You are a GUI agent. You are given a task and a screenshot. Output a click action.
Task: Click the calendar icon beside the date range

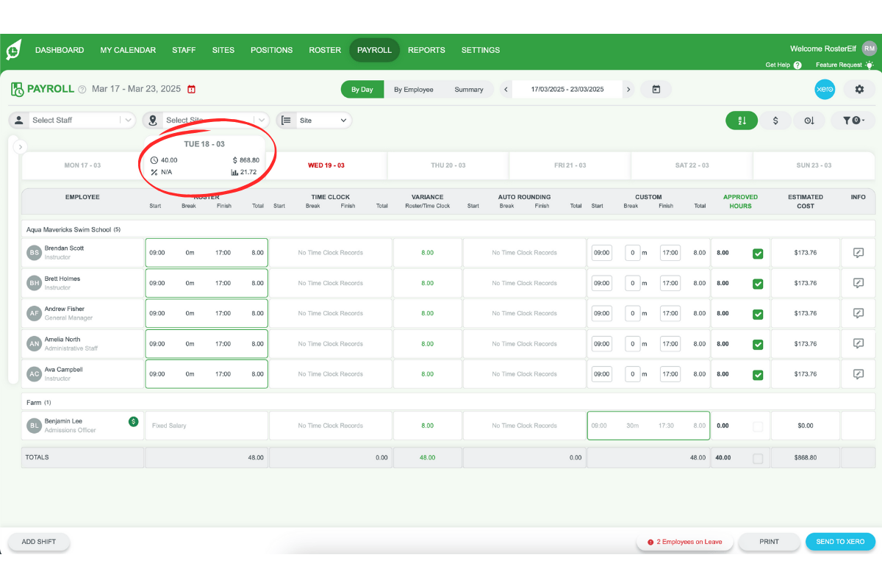tap(656, 89)
